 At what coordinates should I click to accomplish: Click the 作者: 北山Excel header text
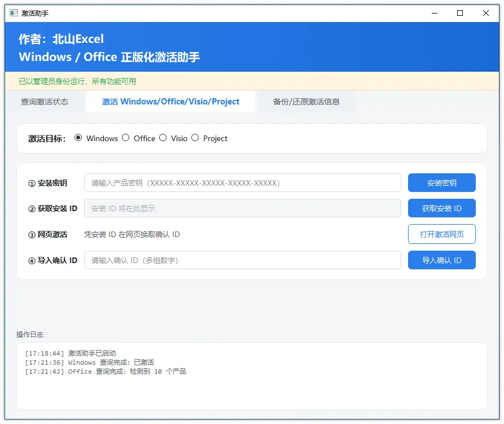click(x=62, y=39)
